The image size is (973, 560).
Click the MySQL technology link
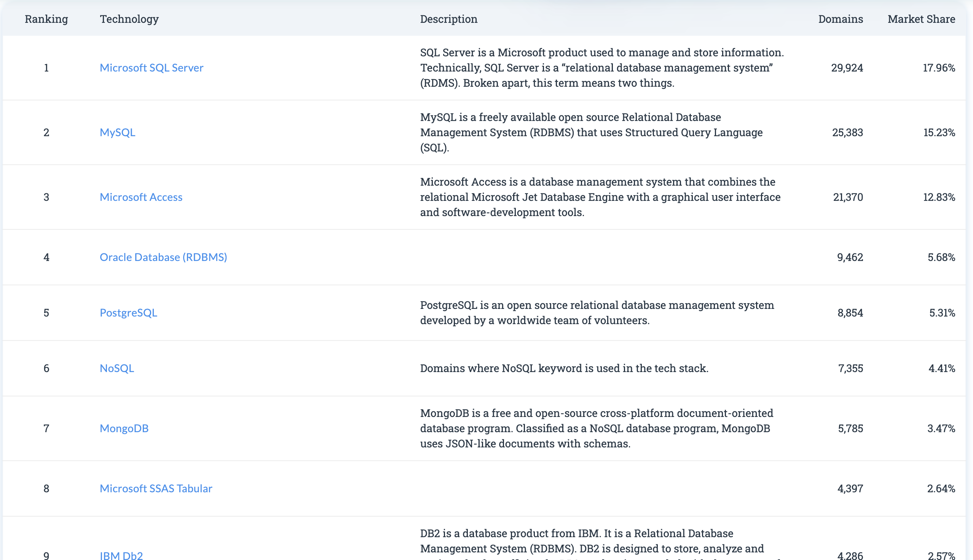117,132
